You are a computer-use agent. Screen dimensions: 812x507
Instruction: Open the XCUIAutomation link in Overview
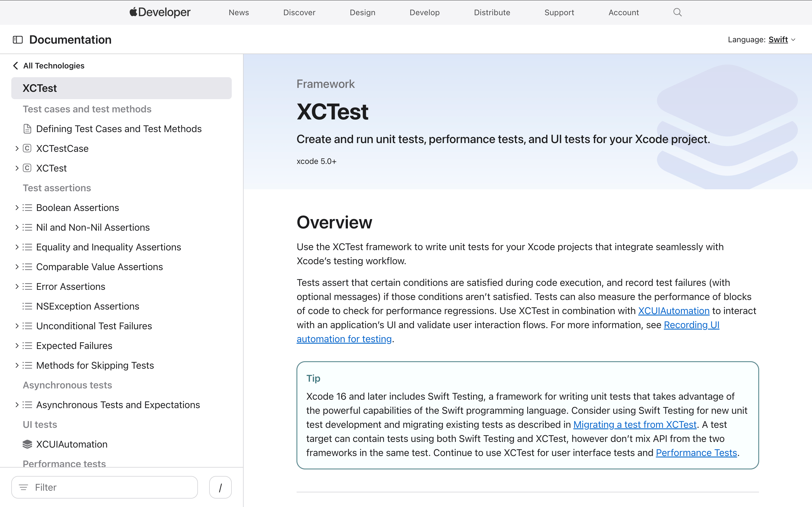tap(673, 311)
